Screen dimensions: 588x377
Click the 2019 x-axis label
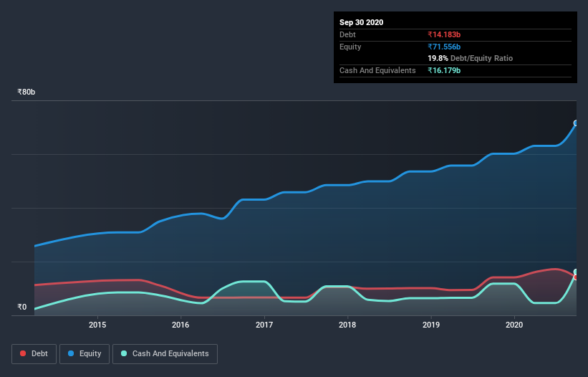pyautogui.click(x=431, y=325)
